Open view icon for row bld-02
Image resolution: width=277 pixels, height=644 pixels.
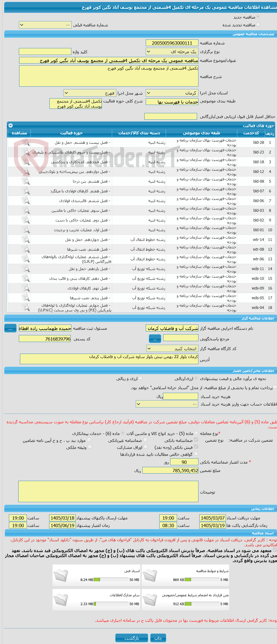pyautogui.click(x=26, y=220)
